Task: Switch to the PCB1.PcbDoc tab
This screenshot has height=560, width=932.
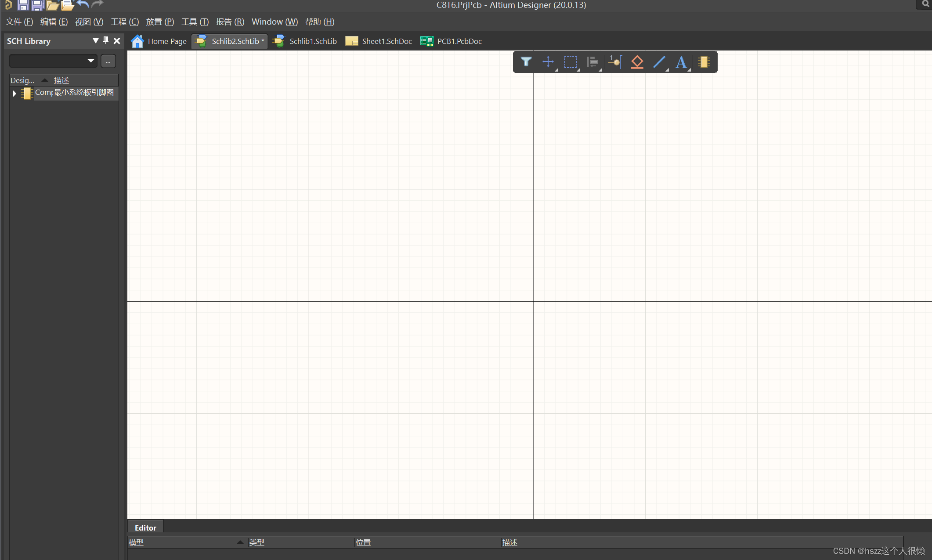Action: pos(451,41)
